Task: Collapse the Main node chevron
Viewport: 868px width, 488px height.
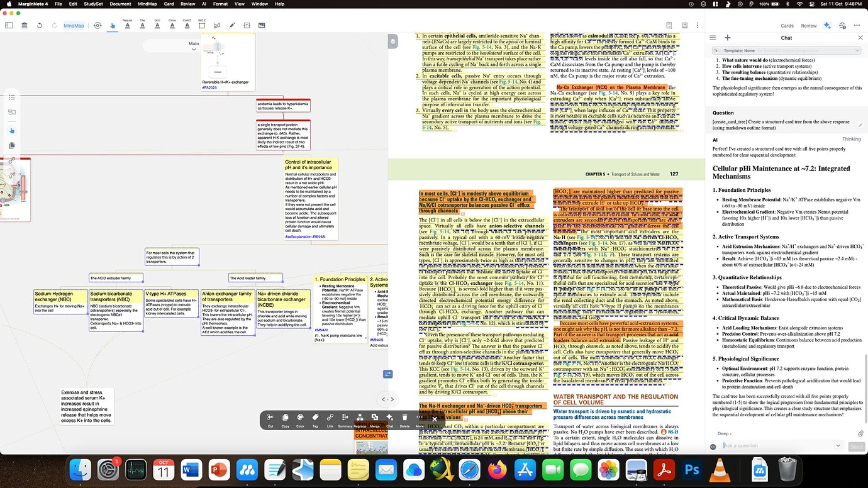Action: [192, 49]
